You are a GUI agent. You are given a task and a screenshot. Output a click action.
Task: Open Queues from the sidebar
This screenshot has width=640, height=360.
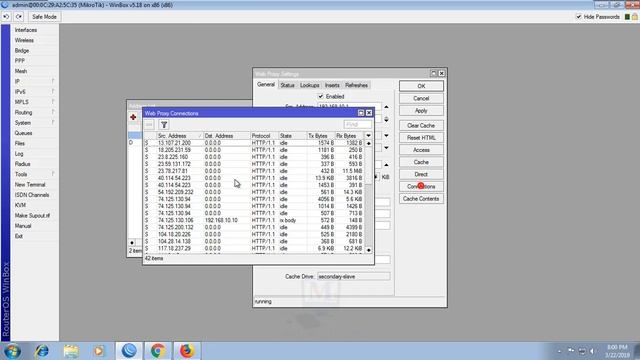[x=23, y=133]
